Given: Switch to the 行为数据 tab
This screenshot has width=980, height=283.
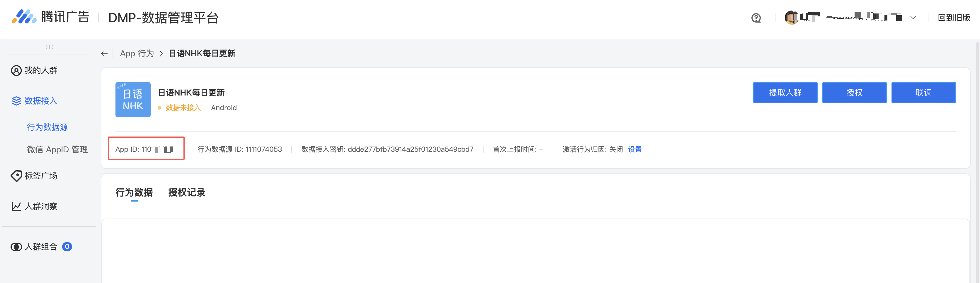Looking at the screenshot, I should [134, 192].
